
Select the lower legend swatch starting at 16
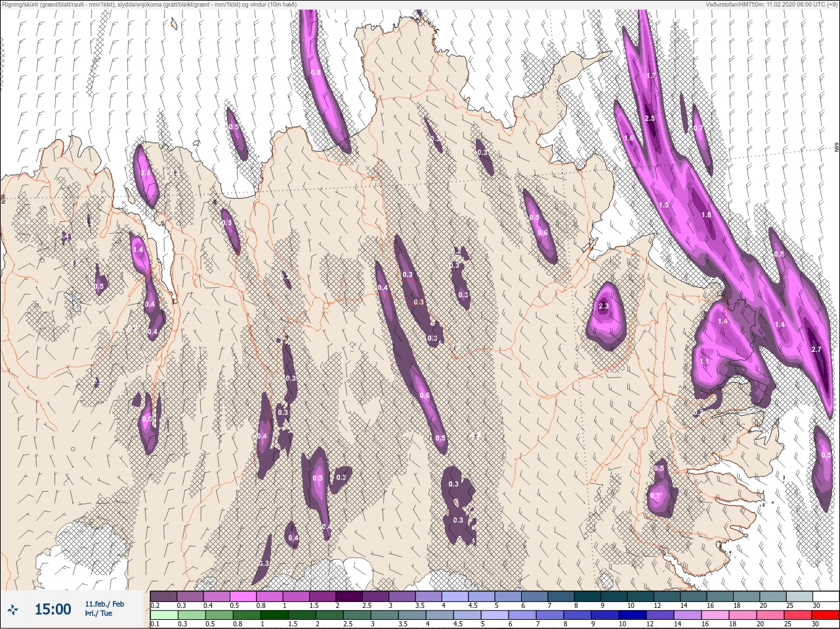coord(715,615)
